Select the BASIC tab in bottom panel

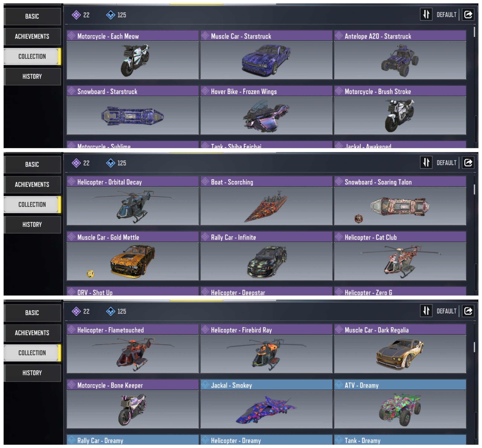click(x=32, y=313)
